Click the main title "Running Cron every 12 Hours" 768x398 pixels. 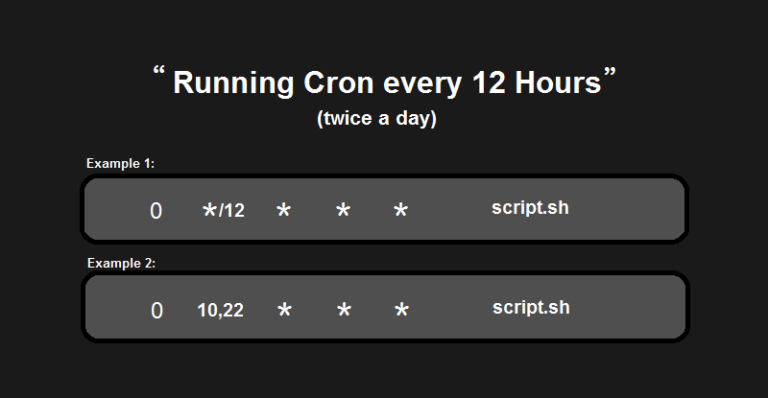(387, 83)
